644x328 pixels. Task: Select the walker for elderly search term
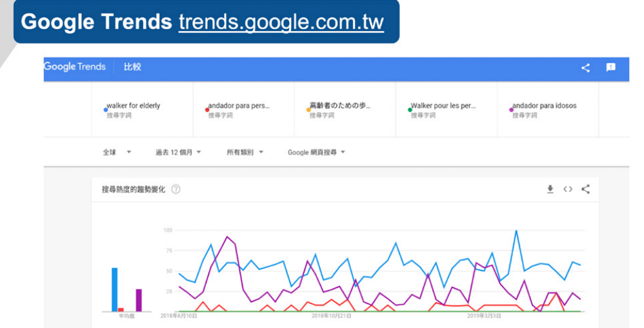[x=134, y=106]
